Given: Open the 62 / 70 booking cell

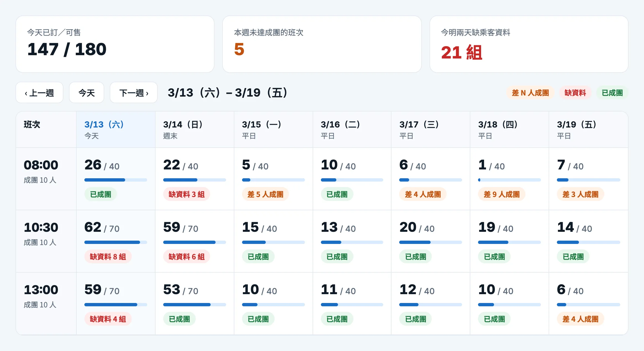Looking at the screenshot, I should (116, 241).
